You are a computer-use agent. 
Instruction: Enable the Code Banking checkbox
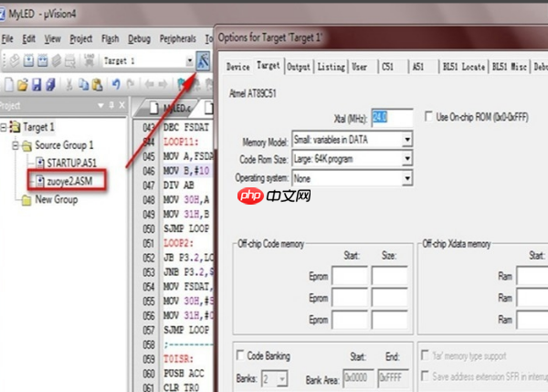240,355
